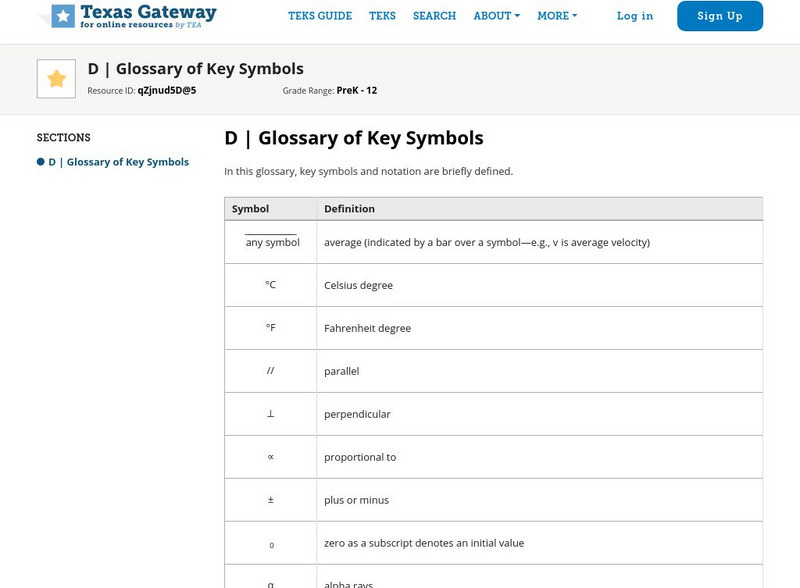Image resolution: width=800 pixels, height=588 pixels.
Task: Click the Symbol column header
Action: [x=250, y=209]
